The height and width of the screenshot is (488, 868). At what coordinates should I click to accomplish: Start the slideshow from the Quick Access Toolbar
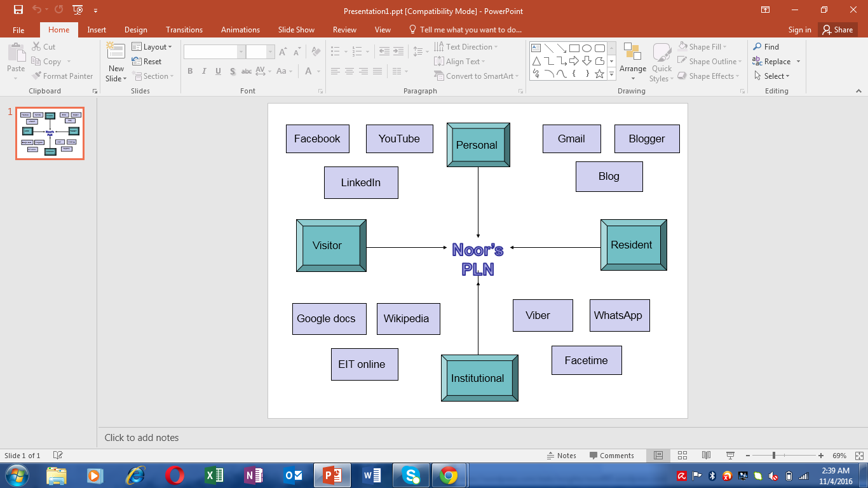[x=78, y=10]
